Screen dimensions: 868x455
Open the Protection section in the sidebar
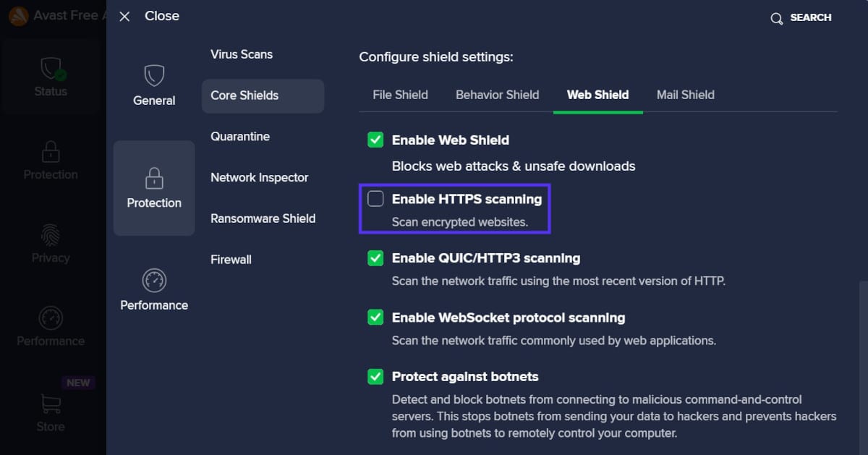click(51, 154)
